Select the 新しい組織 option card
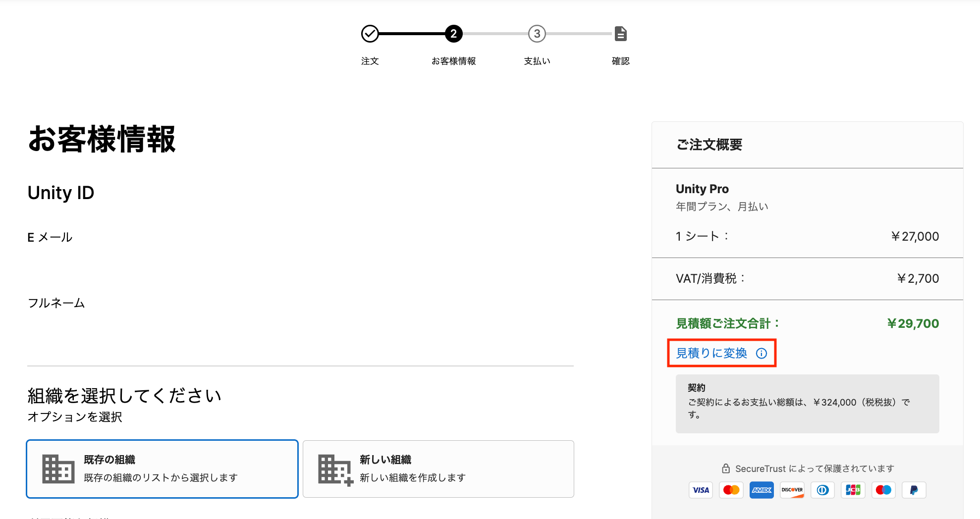Screen dimensions: 980x519 click(x=438, y=468)
